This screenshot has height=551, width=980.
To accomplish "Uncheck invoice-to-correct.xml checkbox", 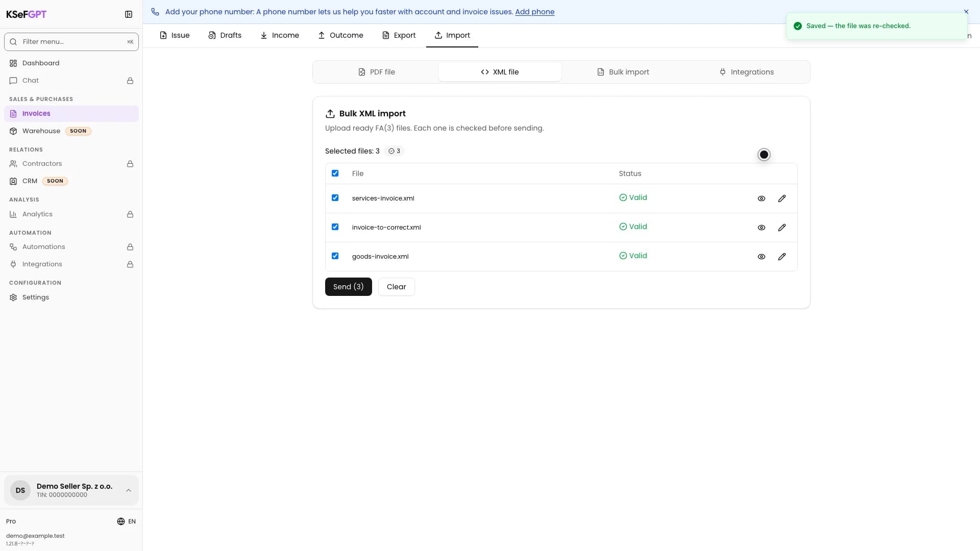I will tap(335, 227).
